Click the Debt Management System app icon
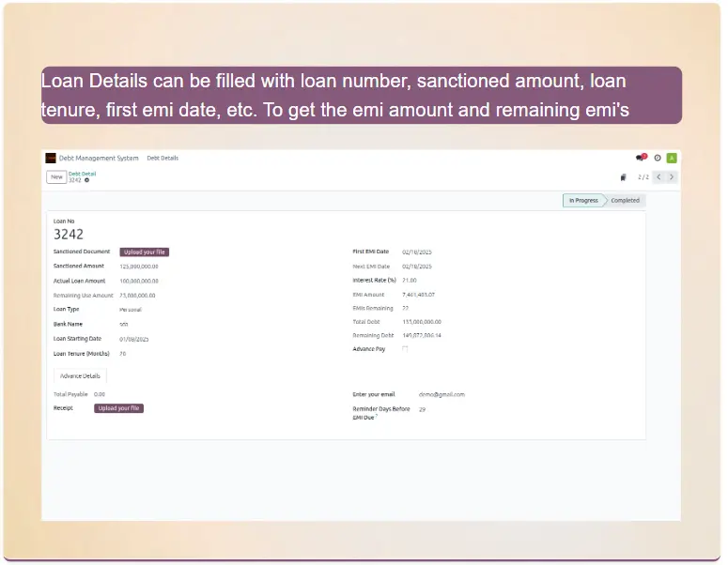 point(51,158)
